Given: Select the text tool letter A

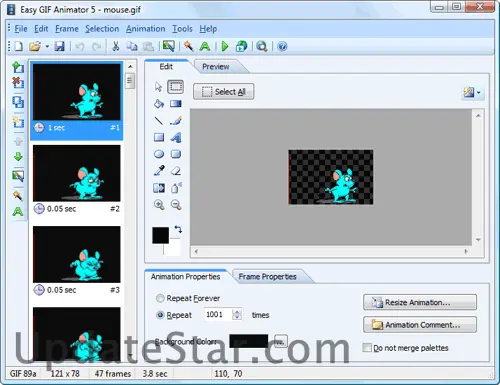Looking at the screenshot, I should pos(176,137).
